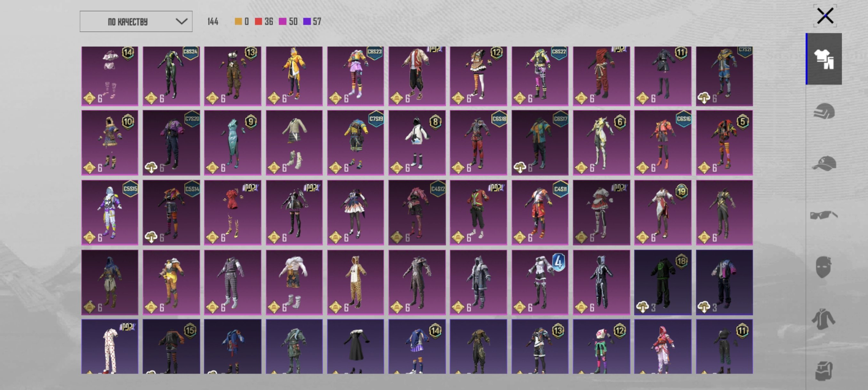The width and height of the screenshot is (868, 390).
Task: Close the inventory with the X icon
Action: 825,16
